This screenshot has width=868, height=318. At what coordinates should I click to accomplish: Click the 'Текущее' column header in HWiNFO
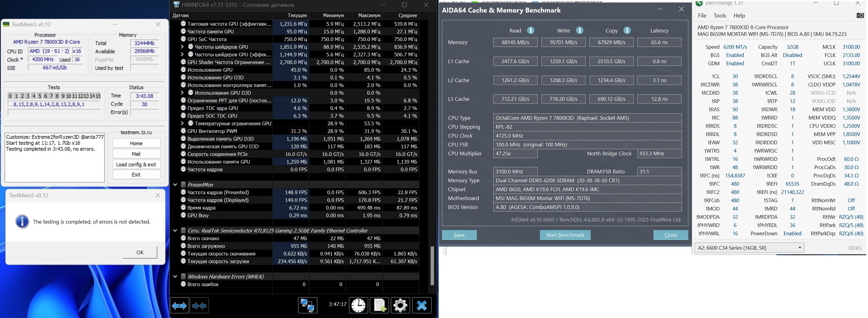[290, 16]
